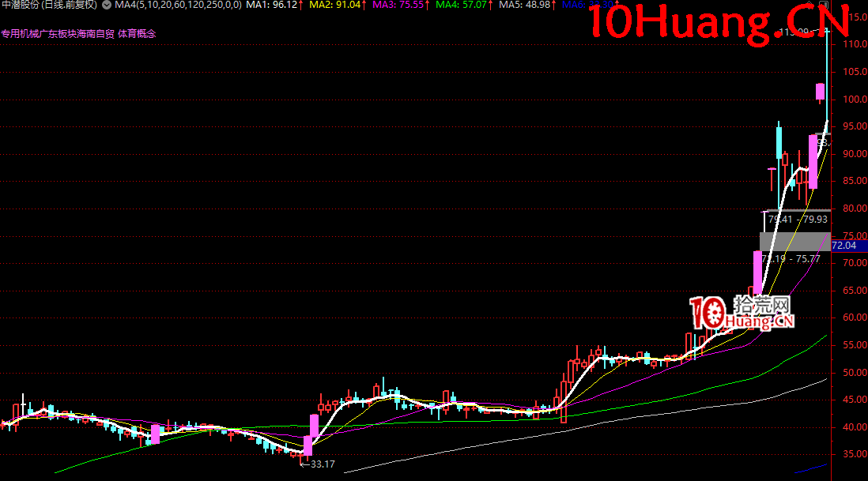Click the diamond marker icon at top right
The image size is (868, 481).
(810, 5)
